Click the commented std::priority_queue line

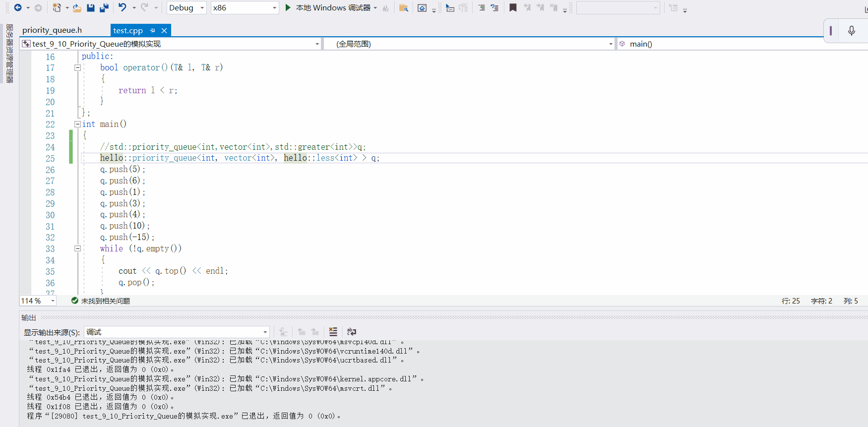[x=233, y=147]
